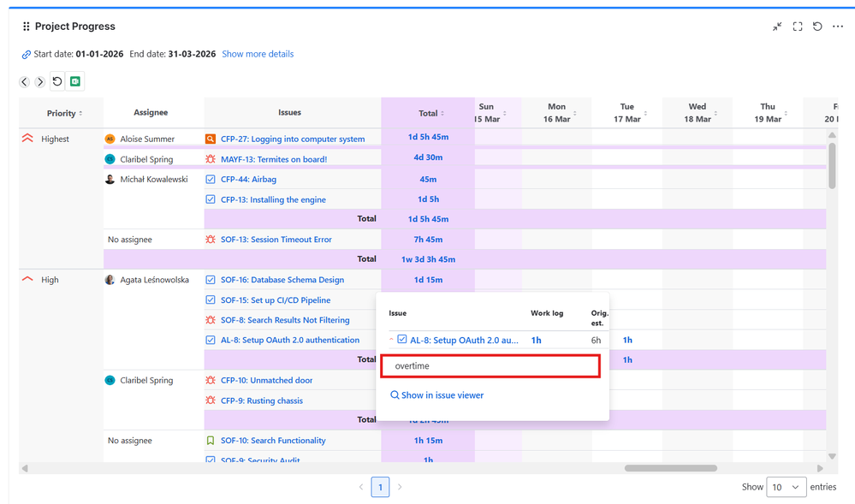
Task: Open the Priority column sort dropdown
Action: click(79, 113)
